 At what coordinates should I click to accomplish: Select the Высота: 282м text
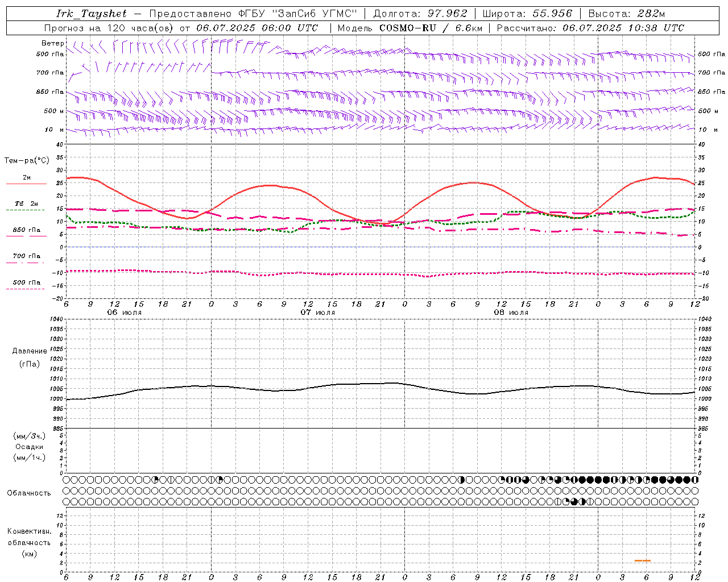click(627, 14)
